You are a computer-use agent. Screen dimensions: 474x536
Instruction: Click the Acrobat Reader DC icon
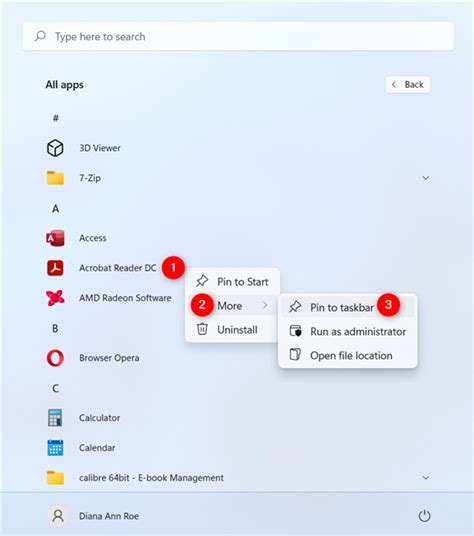point(55,268)
